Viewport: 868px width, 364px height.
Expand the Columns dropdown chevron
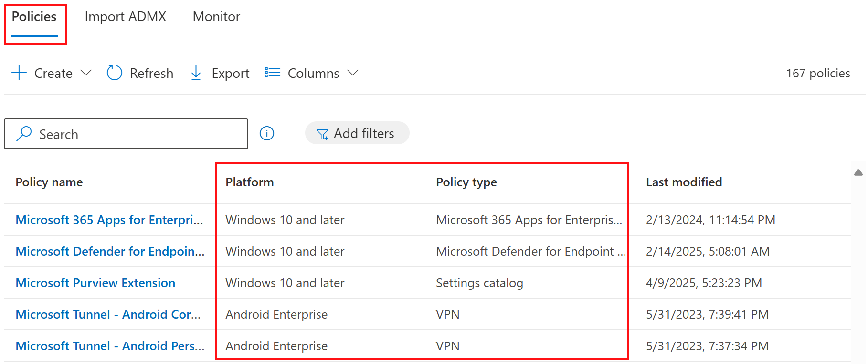point(353,73)
